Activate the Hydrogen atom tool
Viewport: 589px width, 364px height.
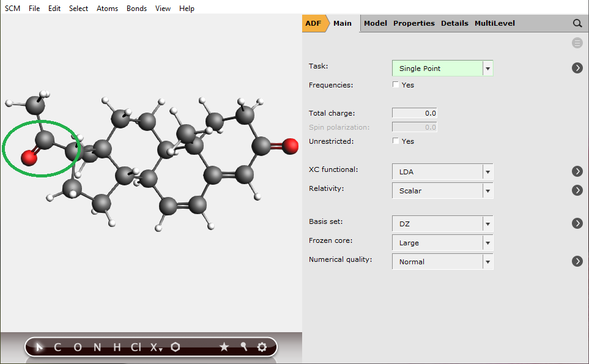(x=116, y=347)
